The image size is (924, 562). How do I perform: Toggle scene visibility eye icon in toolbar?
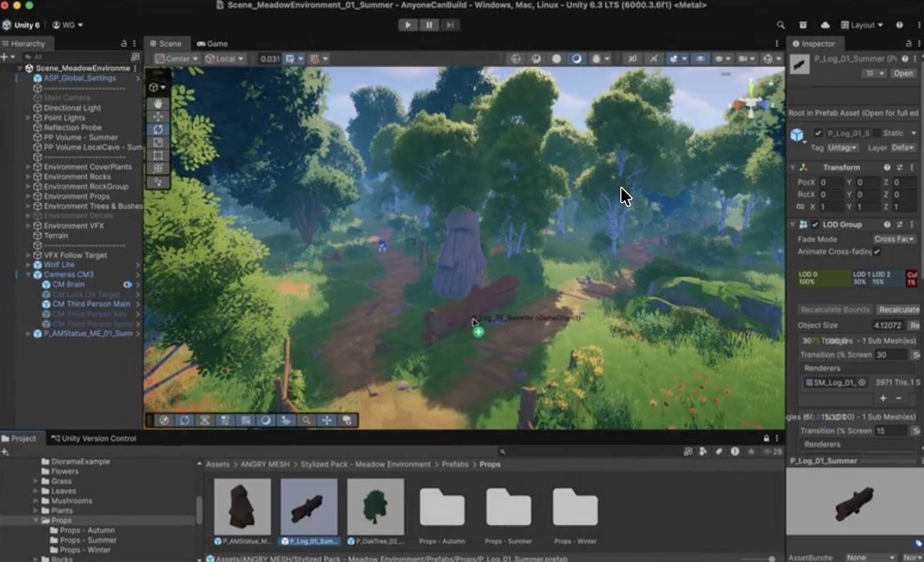click(700, 59)
